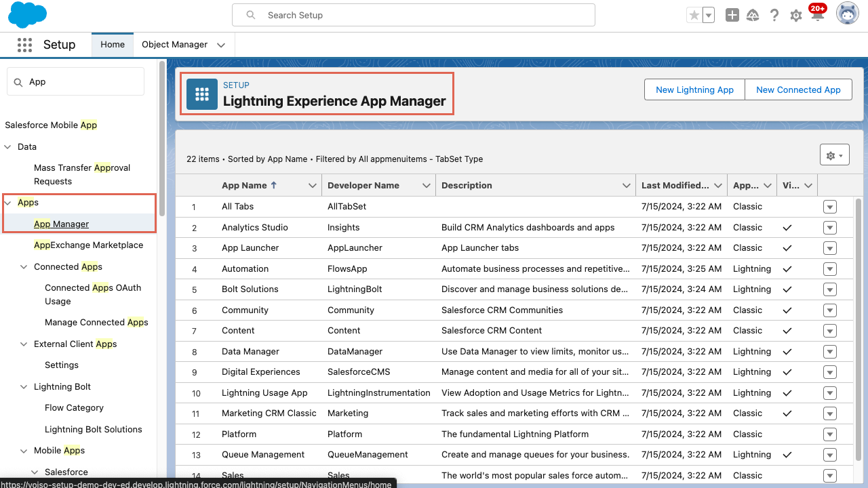Open Lightning Bolt Solutions in sidebar

(94, 430)
